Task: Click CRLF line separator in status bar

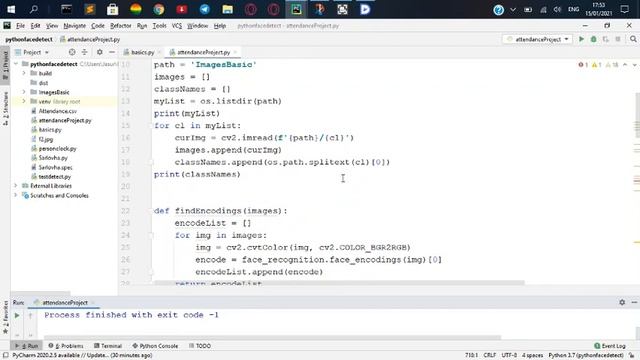Action: point(490,356)
